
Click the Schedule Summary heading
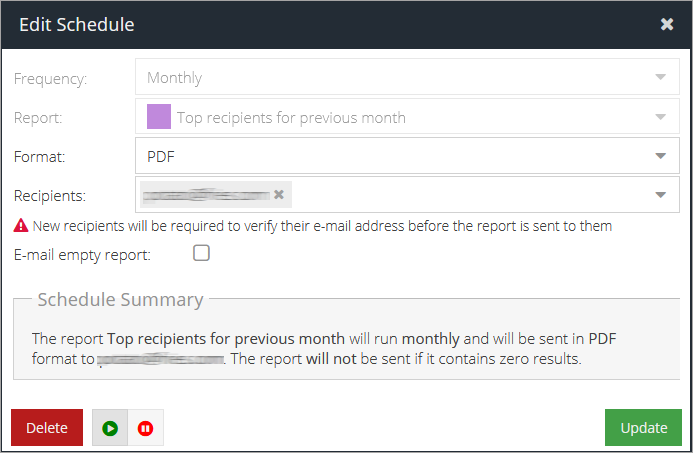(x=120, y=299)
